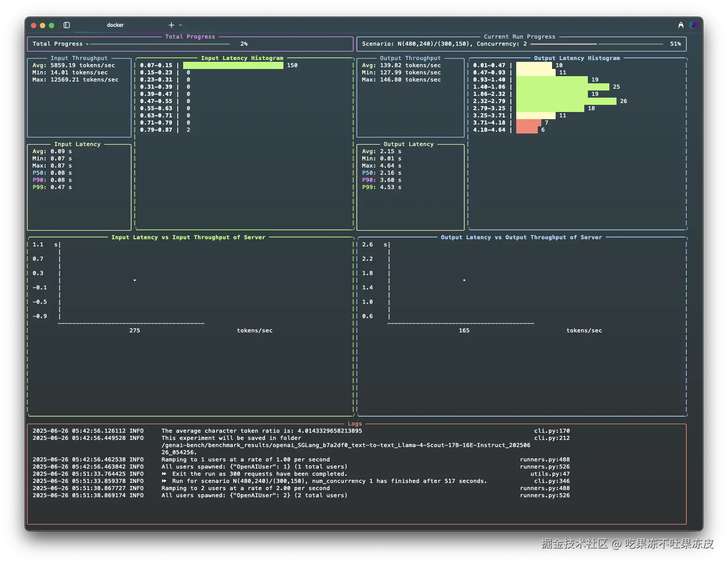Image resolution: width=728 pixels, height=564 pixels.
Task: Click the Input Throughput panel heading
Action: pyautogui.click(x=79, y=58)
